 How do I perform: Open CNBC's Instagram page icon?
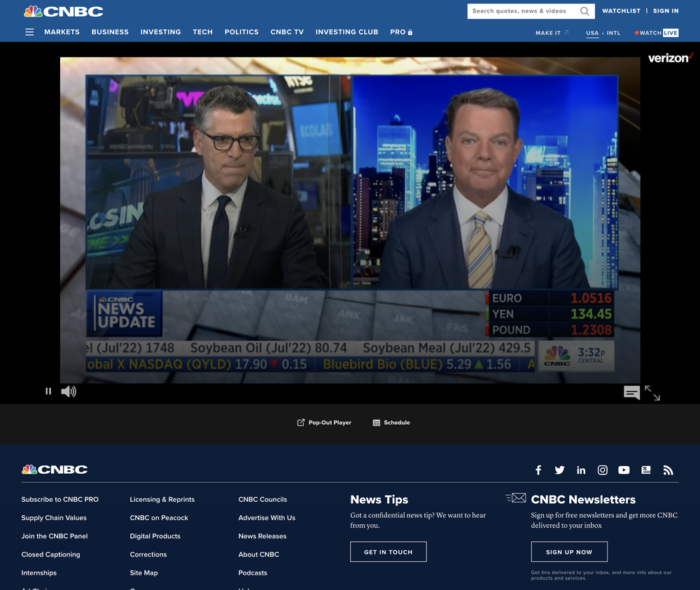click(x=602, y=470)
